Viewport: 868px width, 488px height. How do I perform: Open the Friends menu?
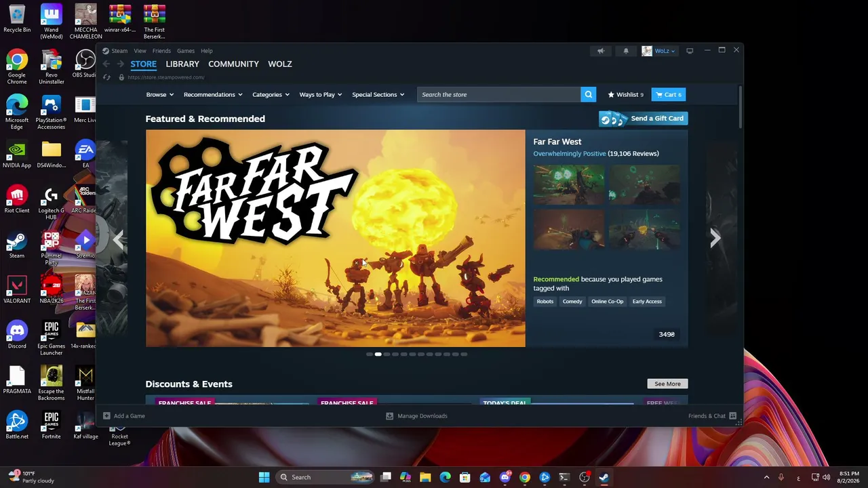(x=161, y=51)
